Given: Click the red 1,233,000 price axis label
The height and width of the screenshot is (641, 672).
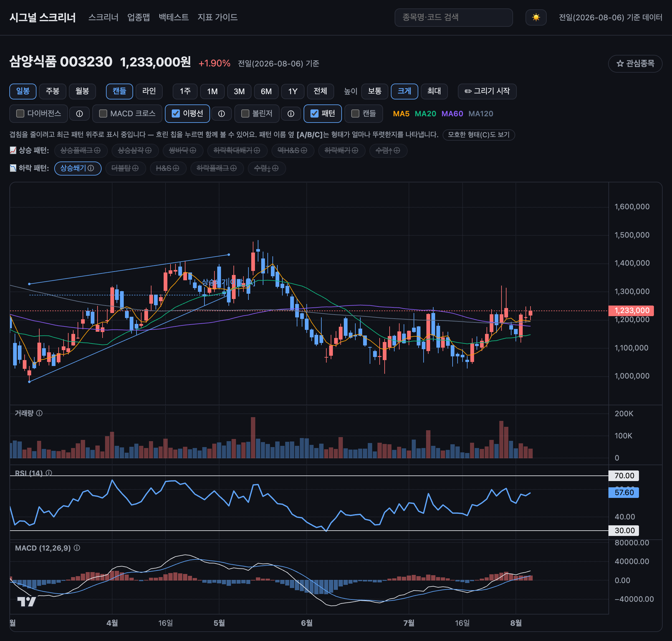Looking at the screenshot, I should point(631,311).
